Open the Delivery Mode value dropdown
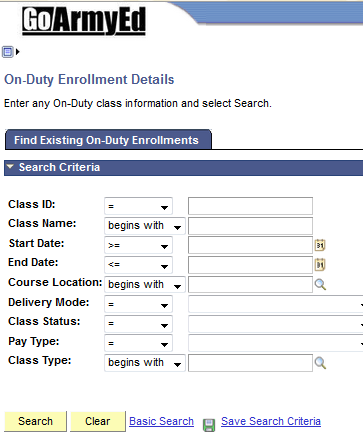The image size is (363, 443). click(x=276, y=304)
